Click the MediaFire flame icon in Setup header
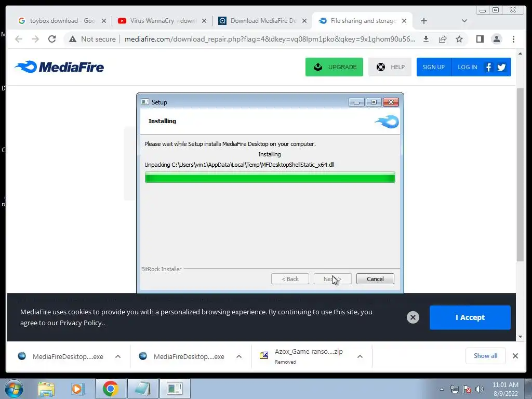 click(x=387, y=122)
